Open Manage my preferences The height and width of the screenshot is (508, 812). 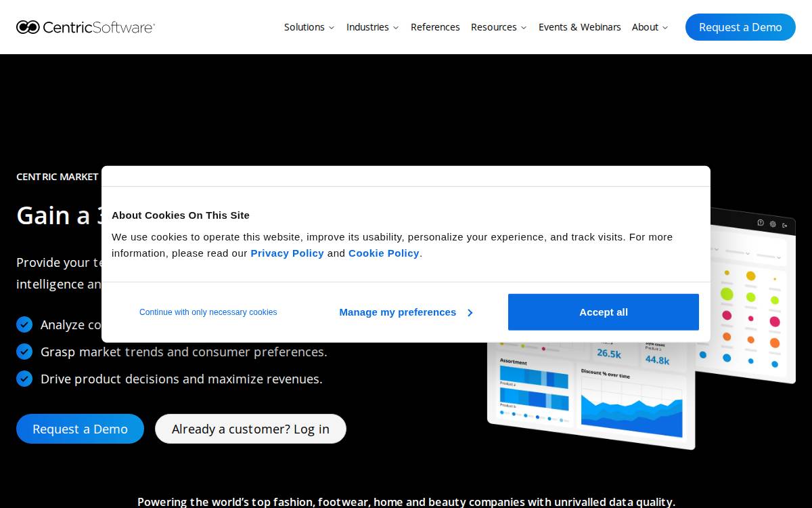pyautogui.click(x=398, y=312)
